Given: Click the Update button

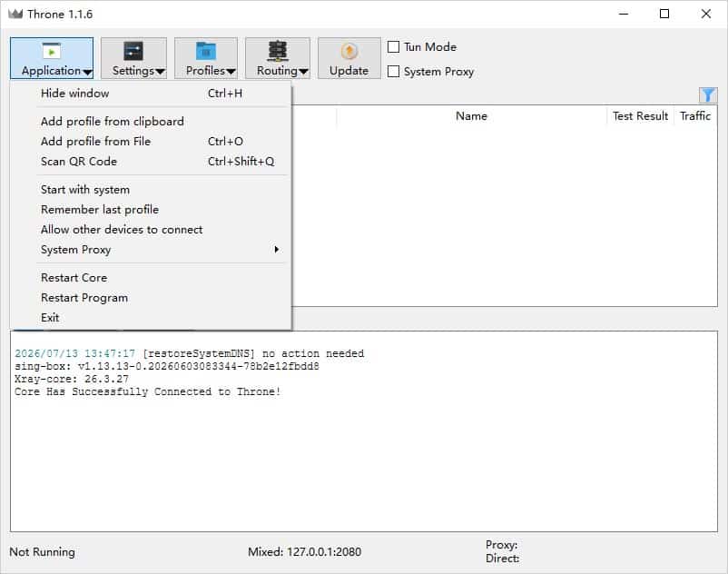Looking at the screenshot, I should point(349,58).
